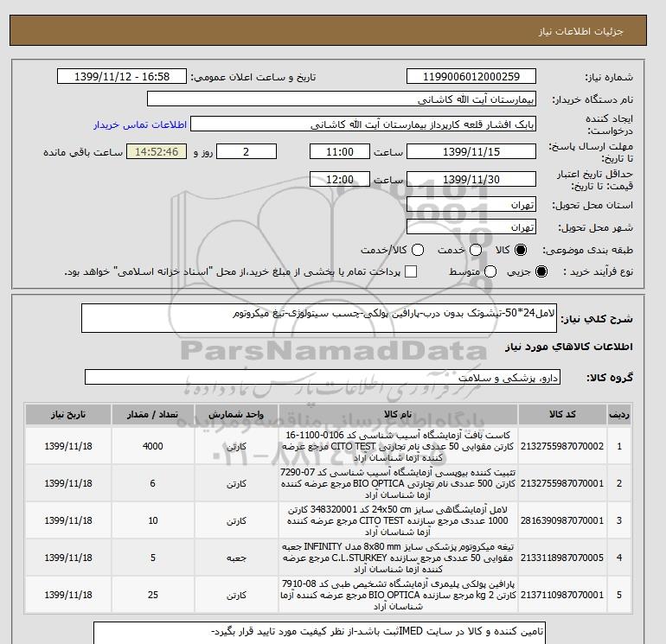Click the price validity date 1399/11/30
Viewport: 666px width, 644px height.
pos(471,179)
